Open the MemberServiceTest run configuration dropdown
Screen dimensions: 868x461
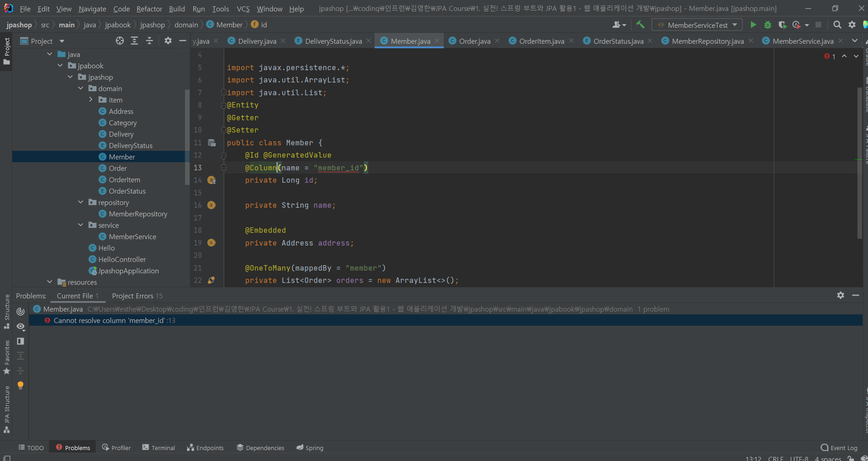(x=697, y=25)
